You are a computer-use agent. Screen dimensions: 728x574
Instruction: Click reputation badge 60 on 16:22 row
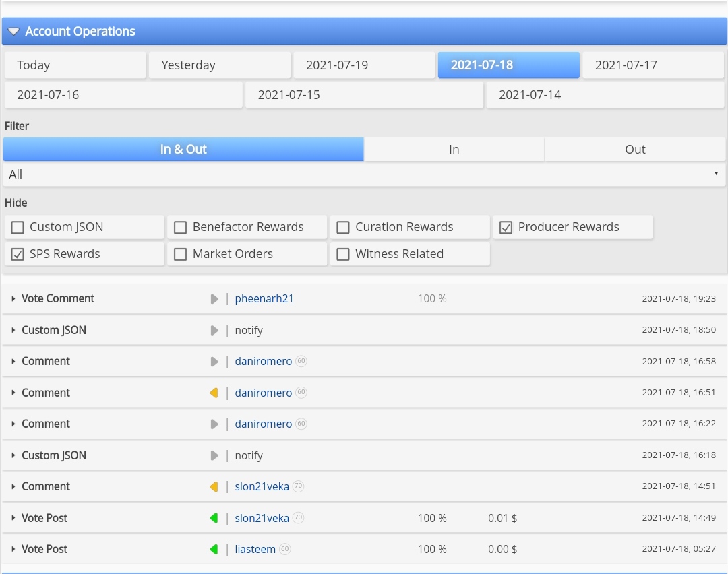pos(301,424)
